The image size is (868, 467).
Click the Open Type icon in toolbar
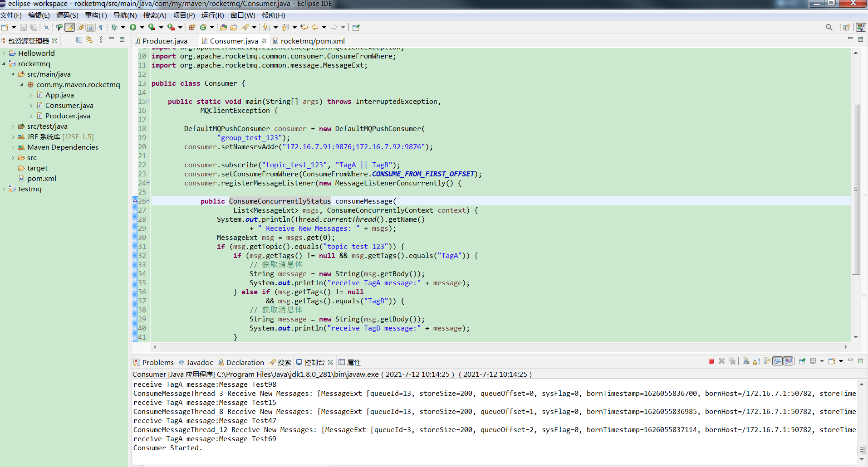[223, 27]
